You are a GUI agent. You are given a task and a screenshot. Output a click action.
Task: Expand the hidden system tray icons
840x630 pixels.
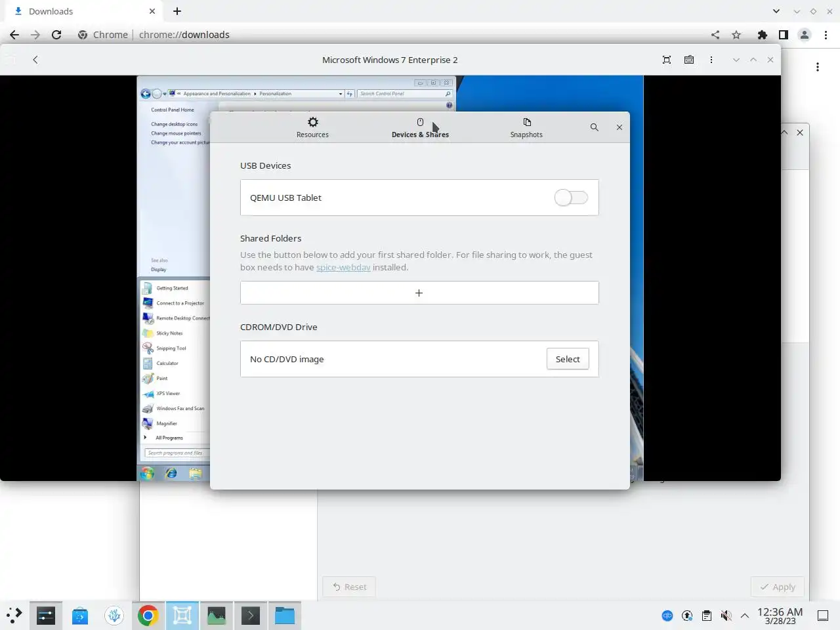point(745,616)
